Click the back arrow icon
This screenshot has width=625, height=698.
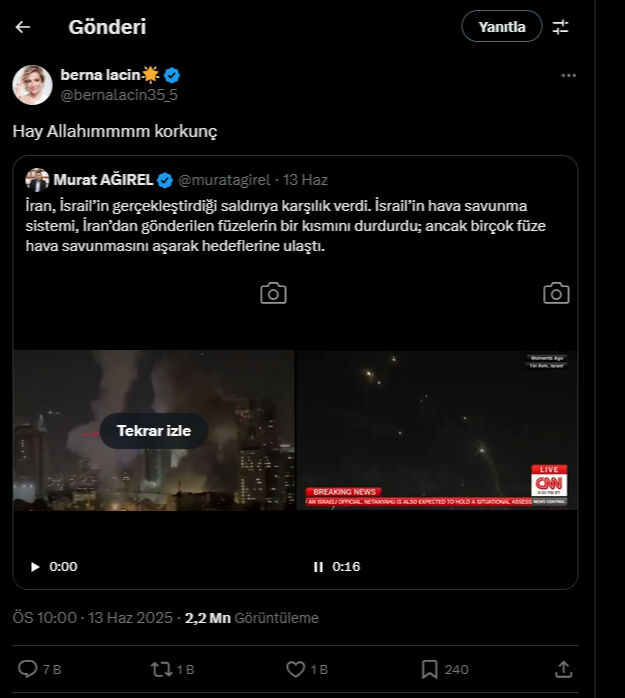coord(23,27)
